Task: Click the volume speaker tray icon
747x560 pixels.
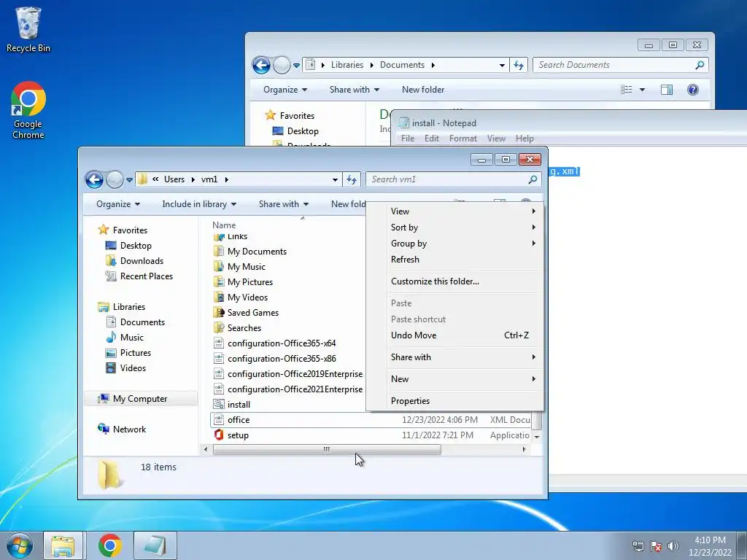Action: coord(673,546)
